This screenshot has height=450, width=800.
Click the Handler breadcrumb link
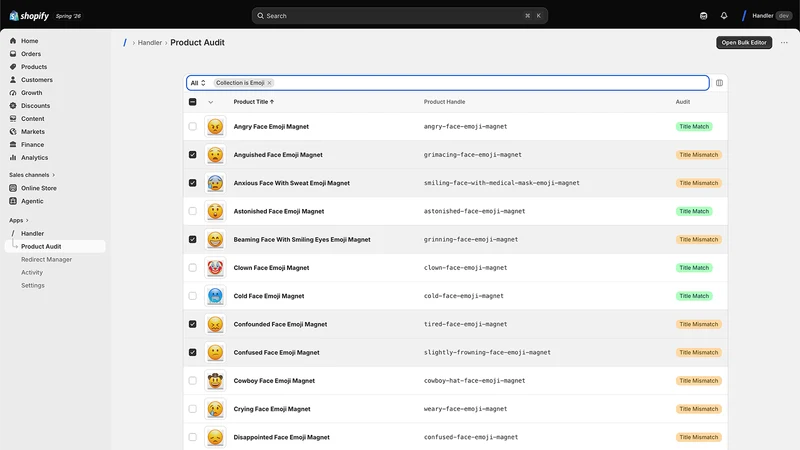149,43
